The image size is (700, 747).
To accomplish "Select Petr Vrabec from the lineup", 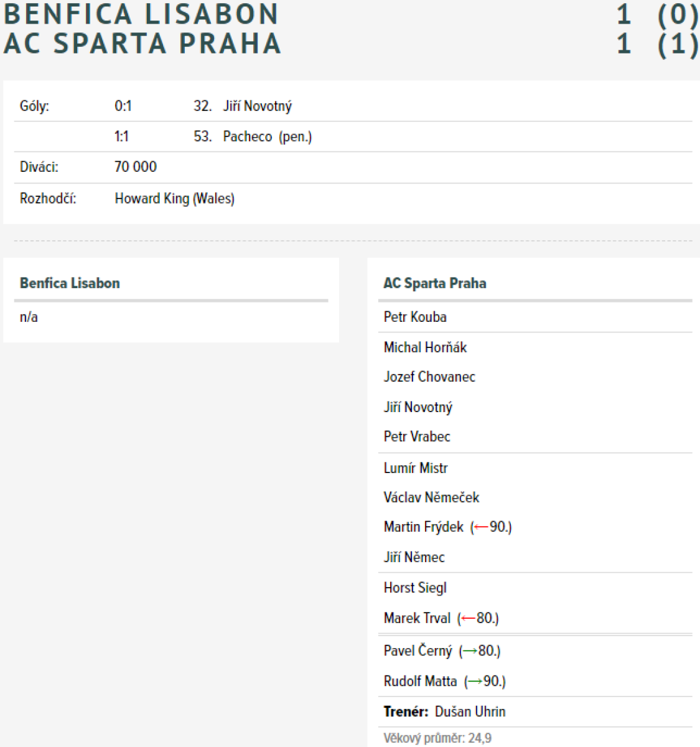I will click(417, 437).
